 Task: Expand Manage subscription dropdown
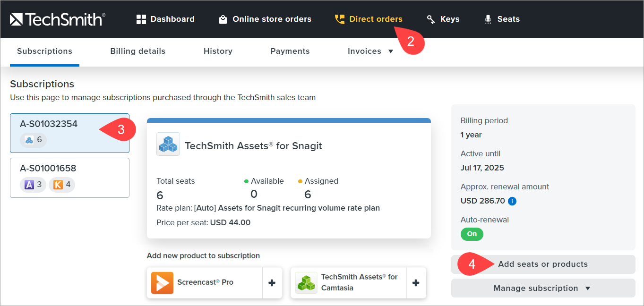pyautogui.click(x=543, y=288)
